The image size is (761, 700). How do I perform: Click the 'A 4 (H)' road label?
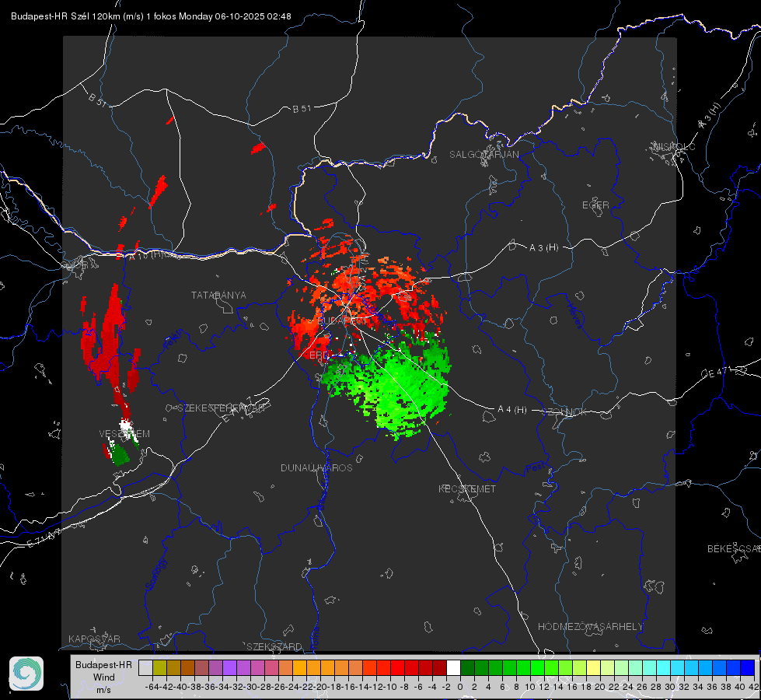point(512,410)
